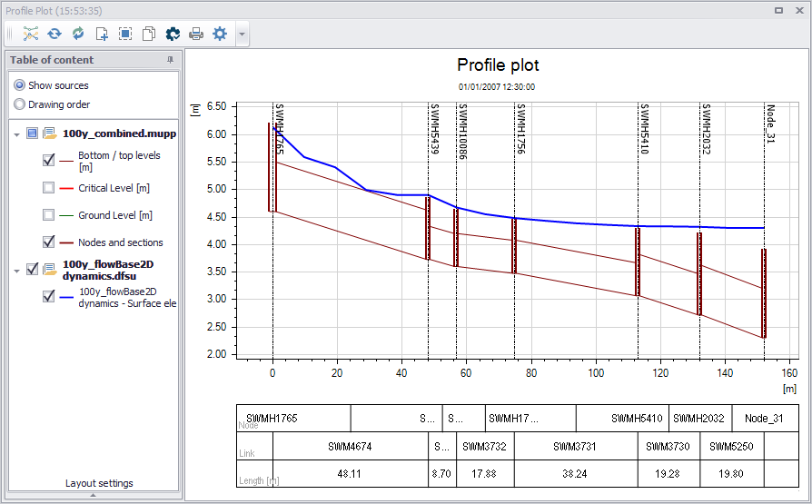Image resolution: width=812 pixels, height=504 pixels.
Task: Click the add new page icon
Action: 102,34
